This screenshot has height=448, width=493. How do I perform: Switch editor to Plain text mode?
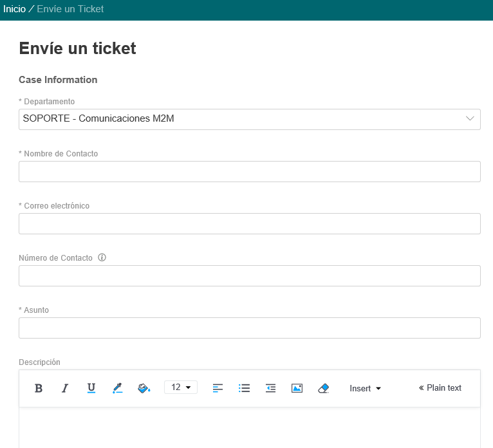point(440,388)
